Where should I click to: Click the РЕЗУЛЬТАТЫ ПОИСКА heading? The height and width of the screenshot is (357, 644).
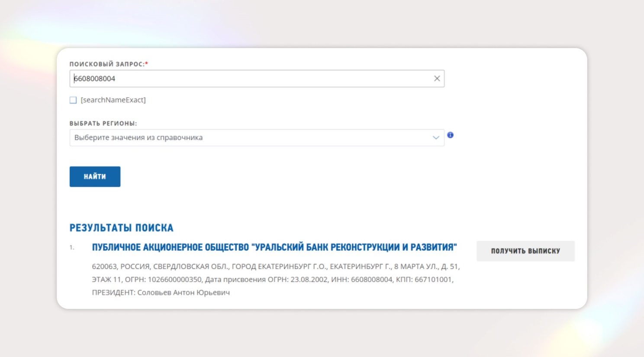coord(122,228)
